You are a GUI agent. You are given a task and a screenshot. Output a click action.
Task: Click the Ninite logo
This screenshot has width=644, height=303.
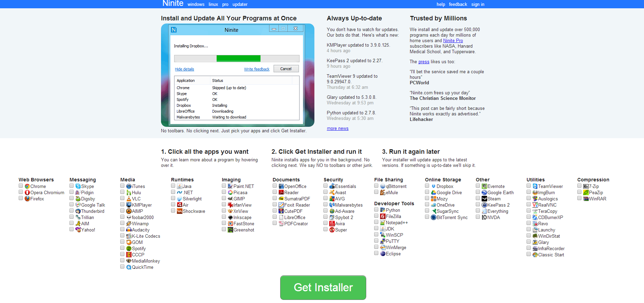click(173, 4)
